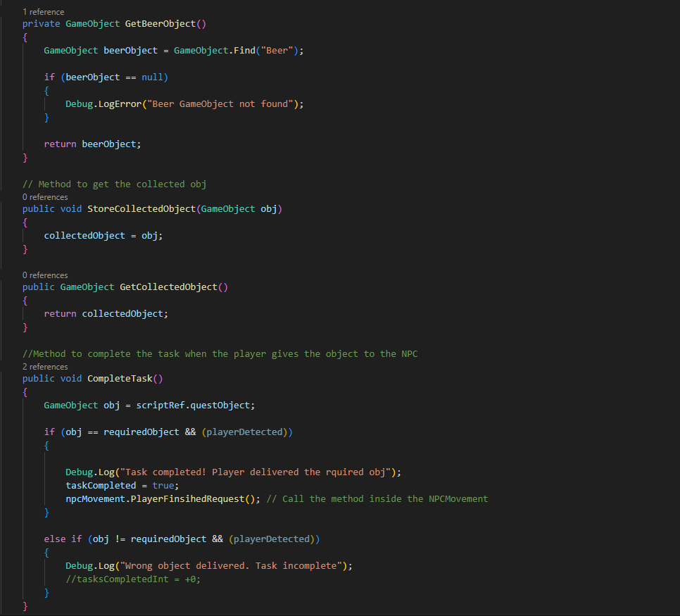This screenshot has height=616, width=680.
Task: Click the "null" keyword in the if condition
Action: point(152,77)
